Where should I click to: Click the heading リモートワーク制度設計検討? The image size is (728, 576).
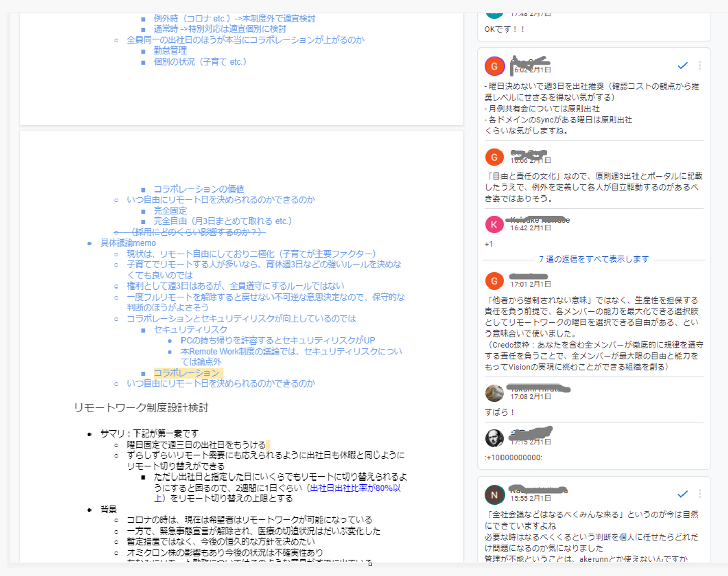pos(141,408)
